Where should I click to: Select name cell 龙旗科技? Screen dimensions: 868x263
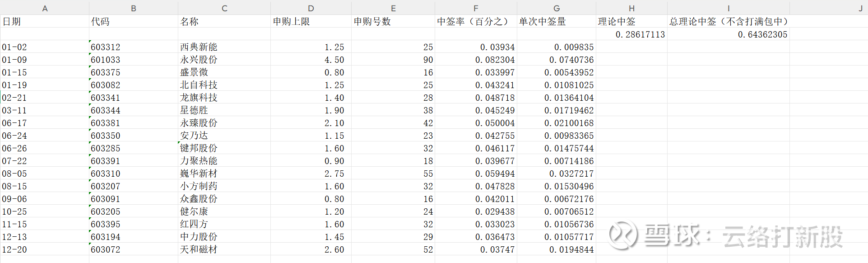pos(224,97)
